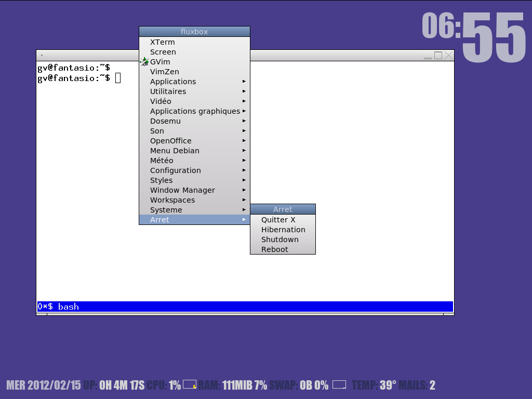The height and width of the screenshot is (399, 532).
Task: Select Reboot in Arret submenu
Action: coord(283,249)
